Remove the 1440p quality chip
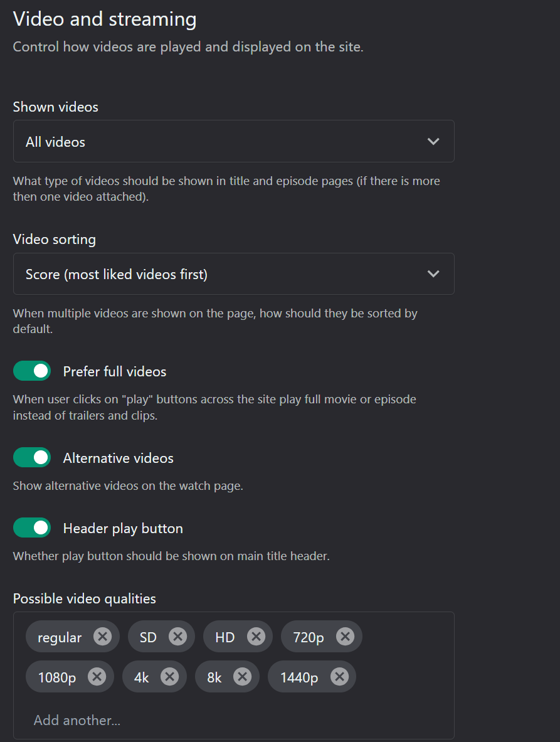The width and height of the screenshot is (560, 742). (x=339, y=677)
